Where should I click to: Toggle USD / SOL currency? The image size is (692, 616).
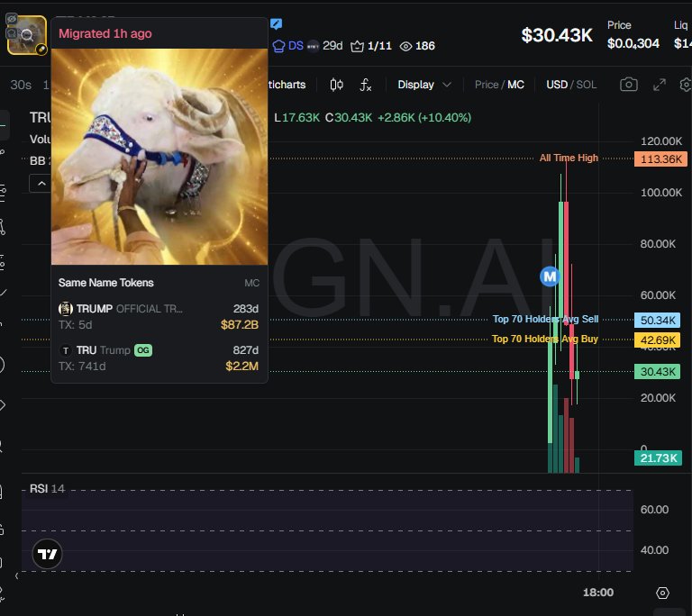[x=571, y=85]
